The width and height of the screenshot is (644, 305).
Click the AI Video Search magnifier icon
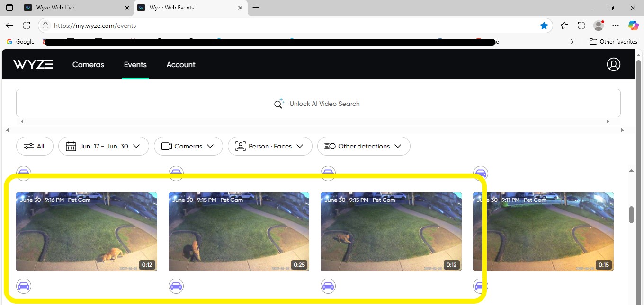(279, 104)
